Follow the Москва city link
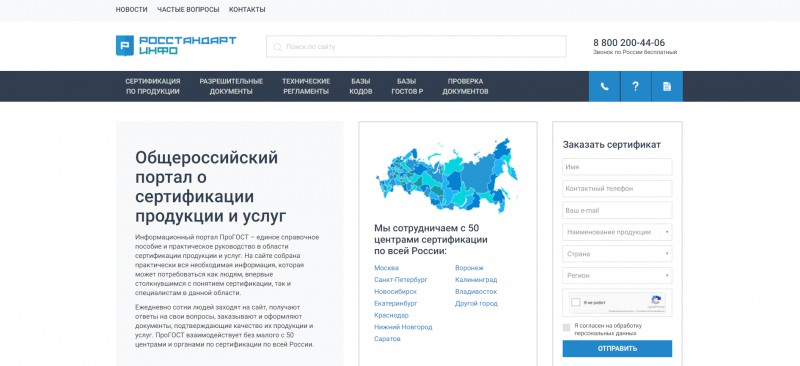The height and width of the screenshot is (366, 800). coord(386,268)
